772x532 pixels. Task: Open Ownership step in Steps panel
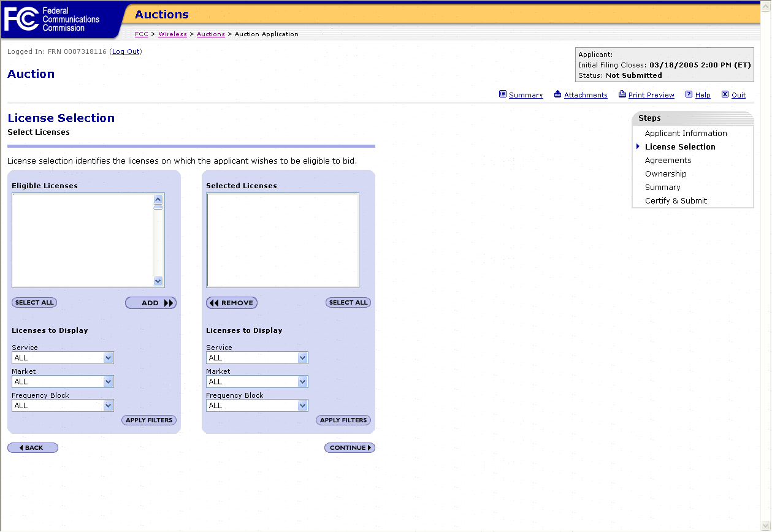[665, 174]
